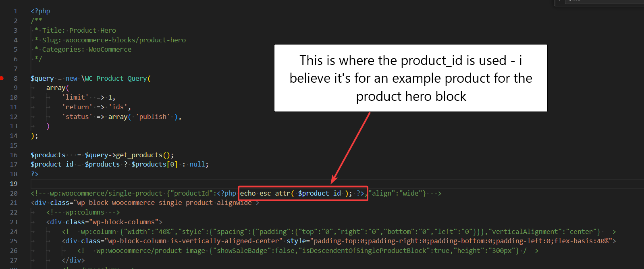Remove the red breakpoint on line 8
This screenshot has height=269, width=644.
point(2,78)
